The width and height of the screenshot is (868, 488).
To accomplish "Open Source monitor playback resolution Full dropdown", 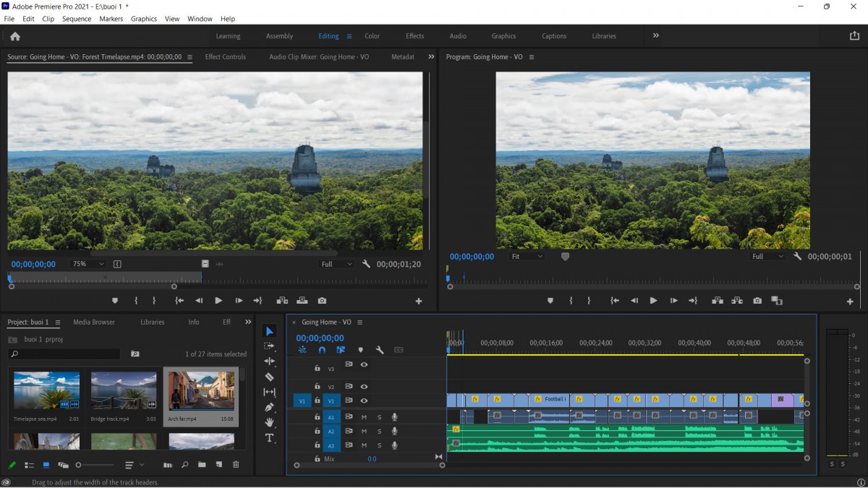I will coord(337,265).
